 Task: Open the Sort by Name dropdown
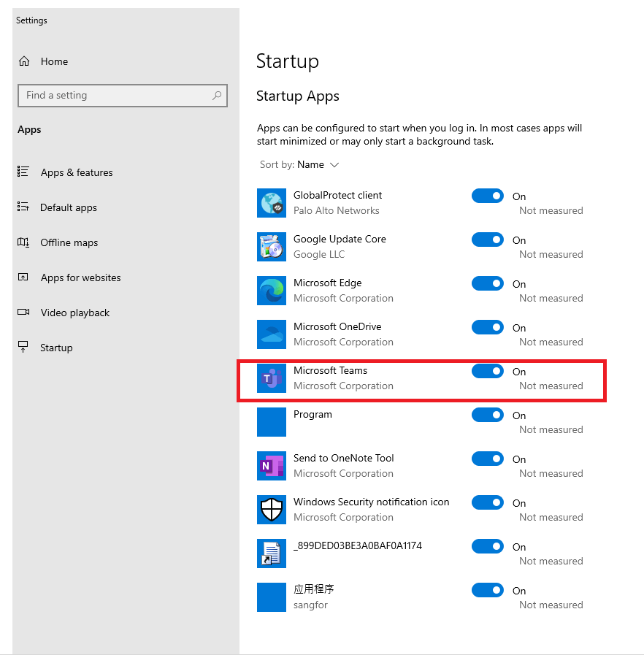click(299, 165)
